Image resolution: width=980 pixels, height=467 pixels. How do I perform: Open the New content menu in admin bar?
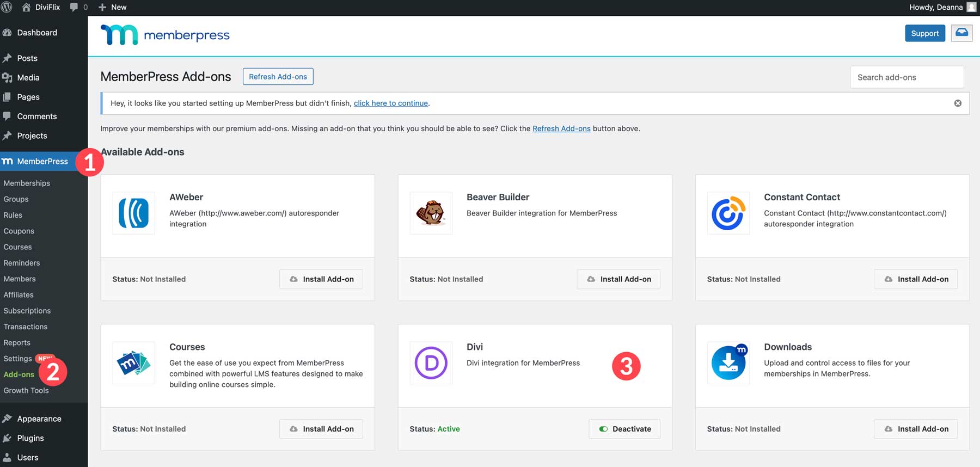(113, 7)
